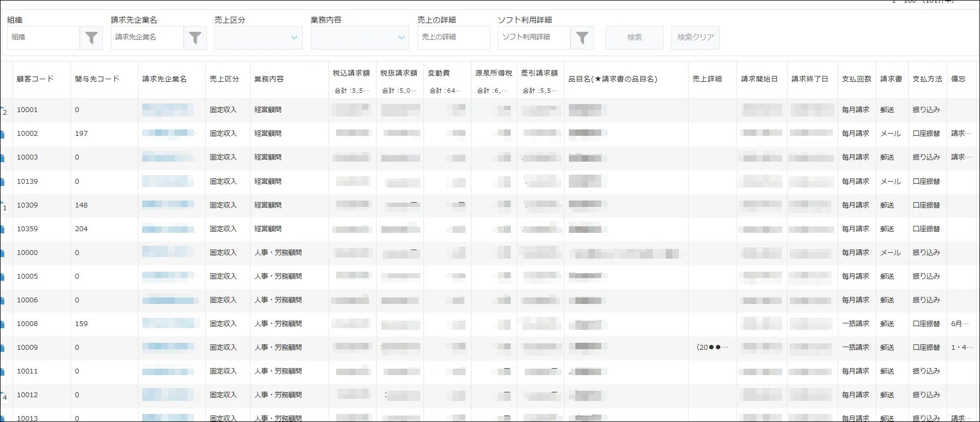
Task: Select 郵送 in row 10359
Action: point(887,229)
